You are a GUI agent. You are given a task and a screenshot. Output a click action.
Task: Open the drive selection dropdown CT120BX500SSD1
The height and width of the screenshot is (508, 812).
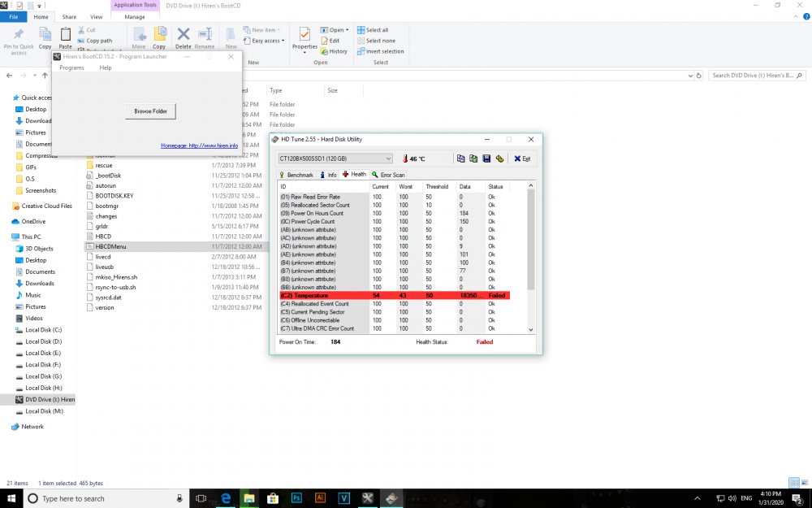335,158
